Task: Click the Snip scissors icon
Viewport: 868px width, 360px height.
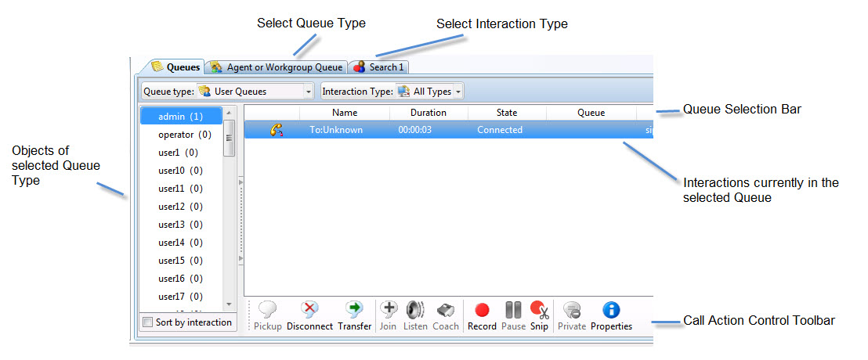Action: [x=539, y=311]
